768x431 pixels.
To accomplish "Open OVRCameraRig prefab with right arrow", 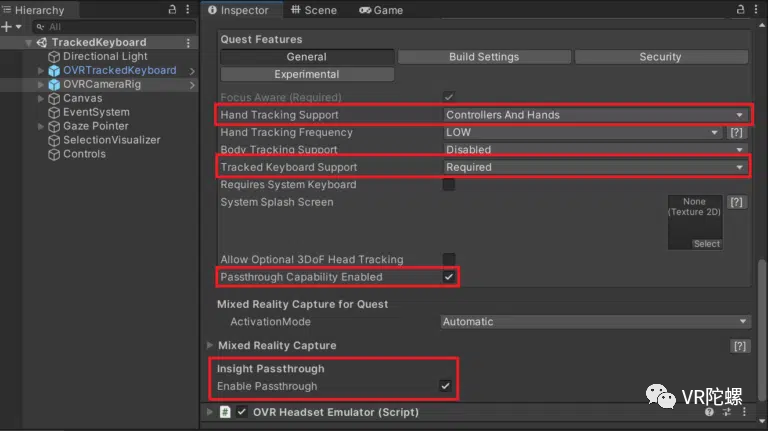I will click(x=192, y=85).
